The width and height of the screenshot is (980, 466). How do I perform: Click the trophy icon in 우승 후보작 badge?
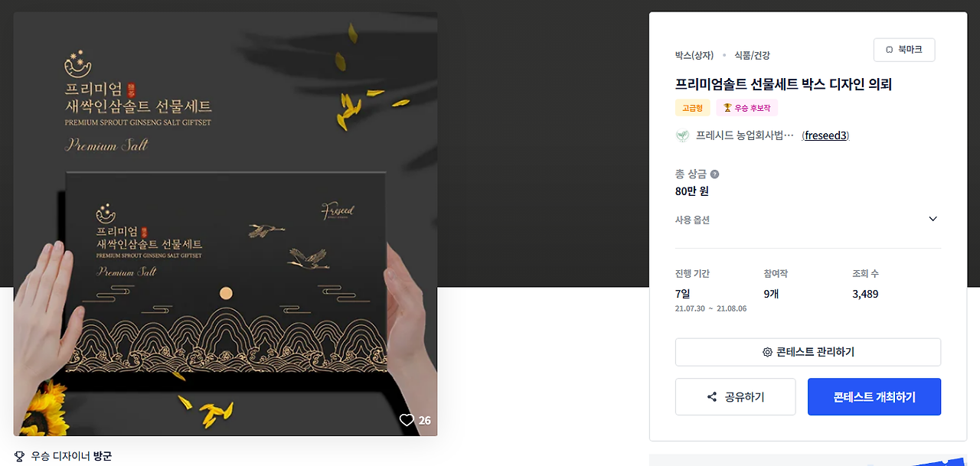(727, 108)
